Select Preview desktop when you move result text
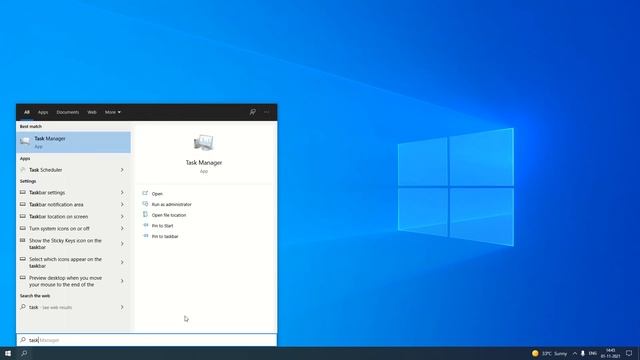This screenshot has height=360, width=640. tap(65, 281)
